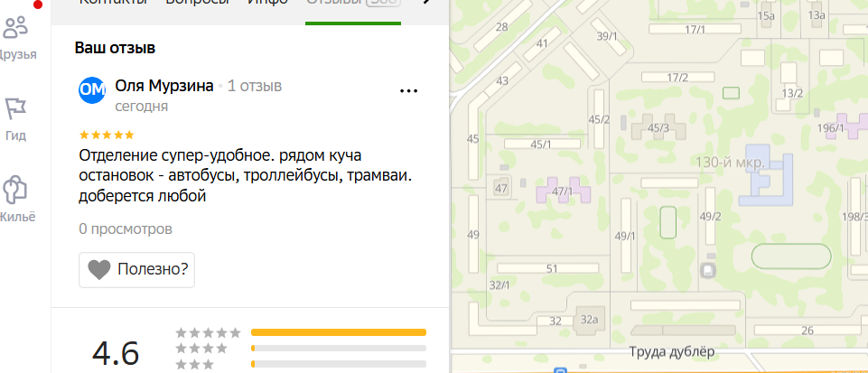Click the five-star row stars in summary
The height and width of the screenshot is (373, 868).
208,332
